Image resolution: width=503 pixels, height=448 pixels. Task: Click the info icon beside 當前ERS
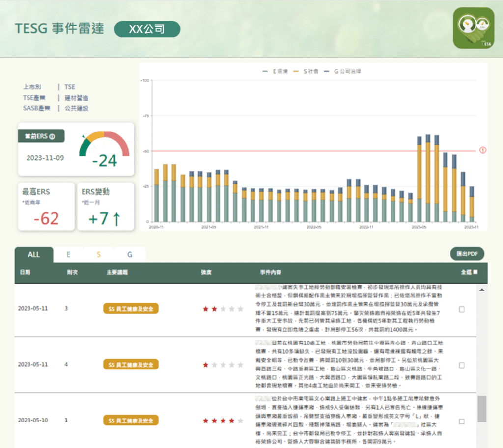tap(52, 137)
